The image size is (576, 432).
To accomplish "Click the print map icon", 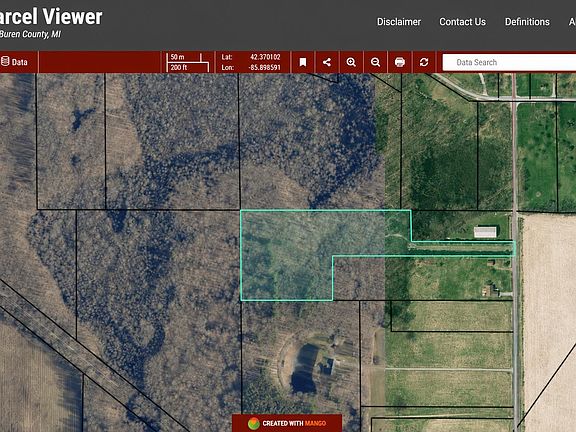I will pos(400,62).
